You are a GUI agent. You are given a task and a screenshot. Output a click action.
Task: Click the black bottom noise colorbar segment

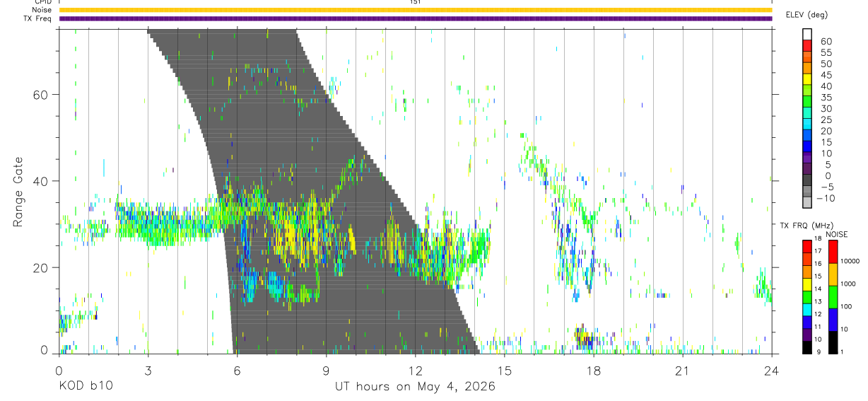[833, 342]
